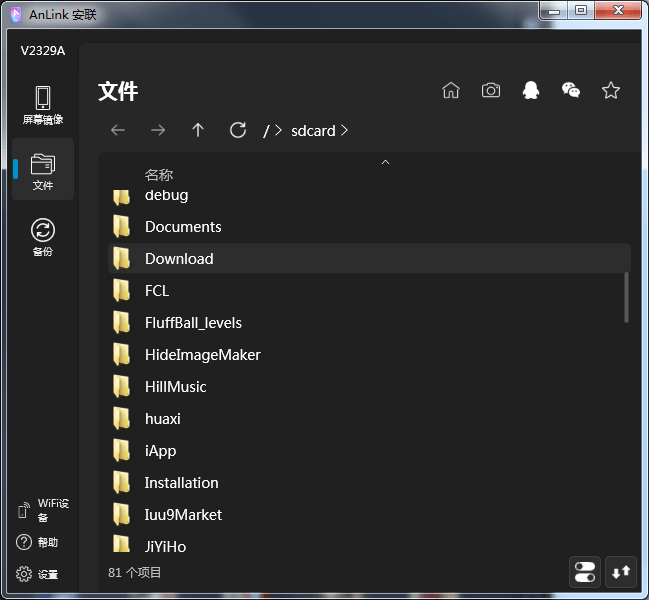Select the Download folder
The image size is (649, 600).
[179, 258]
